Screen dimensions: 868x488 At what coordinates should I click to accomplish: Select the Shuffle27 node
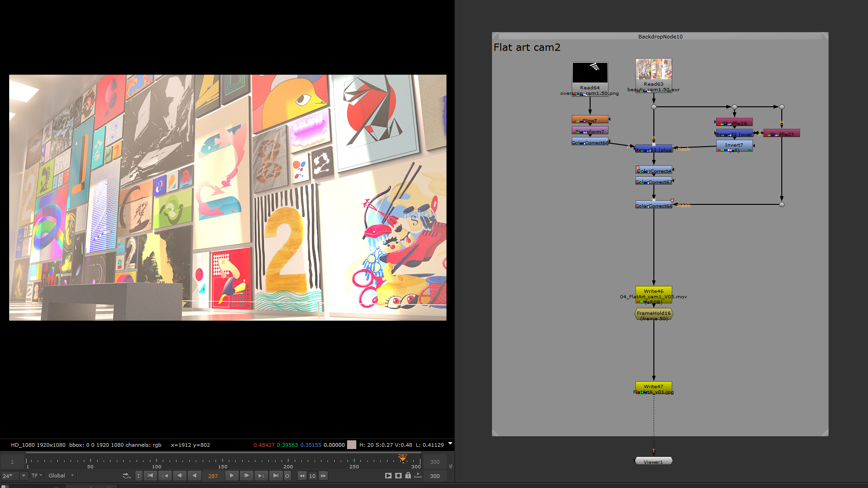pos(782,133)
